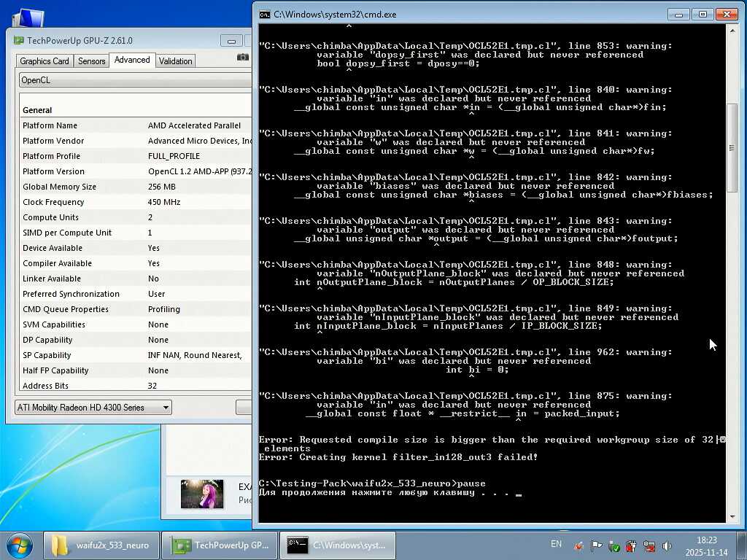This screenshot has width=747, height=560.
Task: Select the Platform Vendor row
Action: coord(136,141)
